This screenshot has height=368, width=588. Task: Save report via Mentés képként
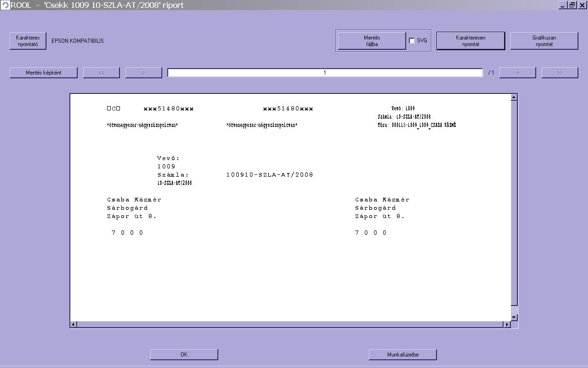[44, 73]
